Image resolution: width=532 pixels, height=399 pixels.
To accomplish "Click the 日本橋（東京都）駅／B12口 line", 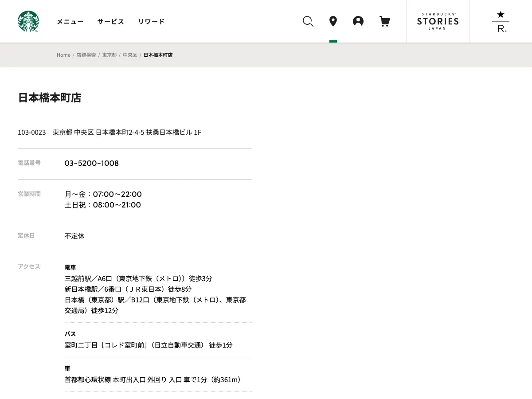I will [155, 305].
